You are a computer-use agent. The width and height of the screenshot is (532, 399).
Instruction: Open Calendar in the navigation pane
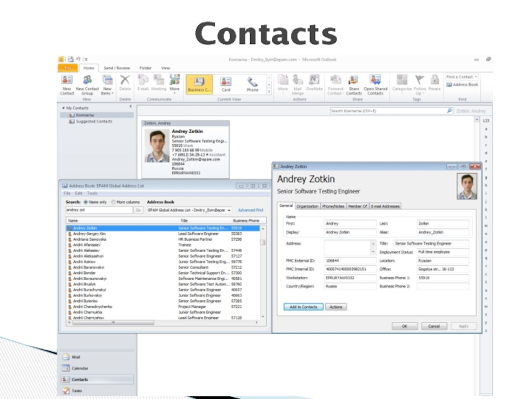coord(79,368)
